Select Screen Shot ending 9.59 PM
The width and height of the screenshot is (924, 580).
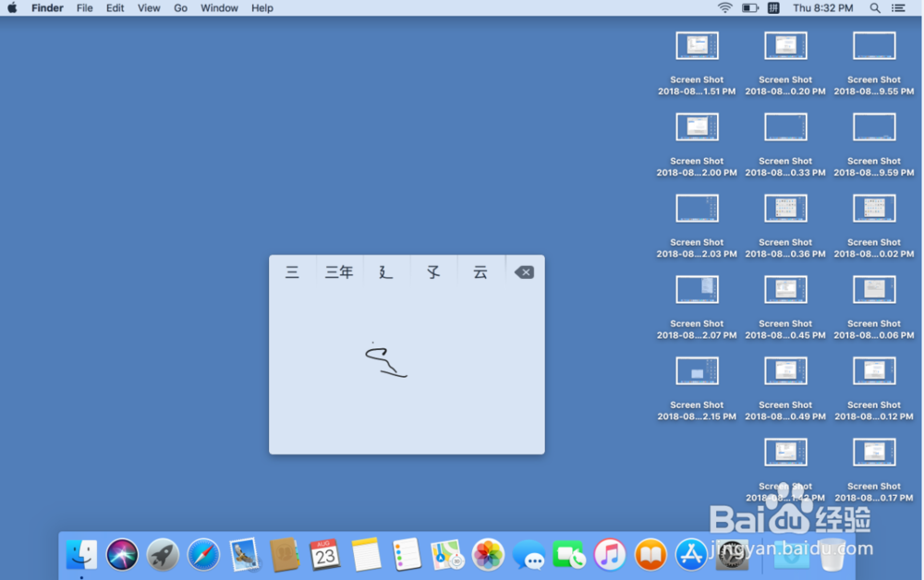pos(874,145)
